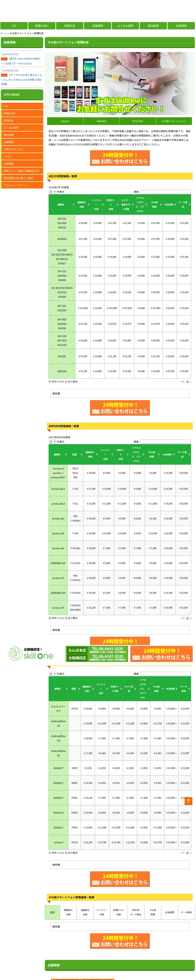Open the ARROWS table rows-per-page dropdown

pos(52,442)
